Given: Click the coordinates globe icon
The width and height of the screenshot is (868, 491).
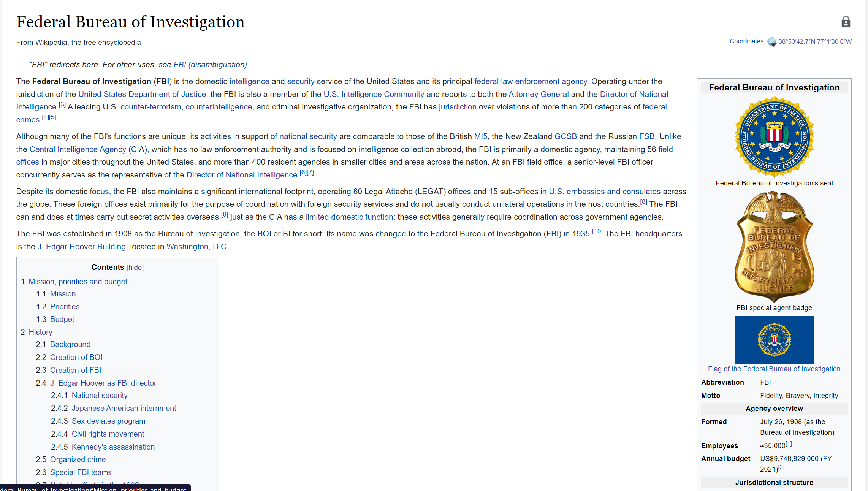Looking at the screenshot, I should (x=771, y=42).
